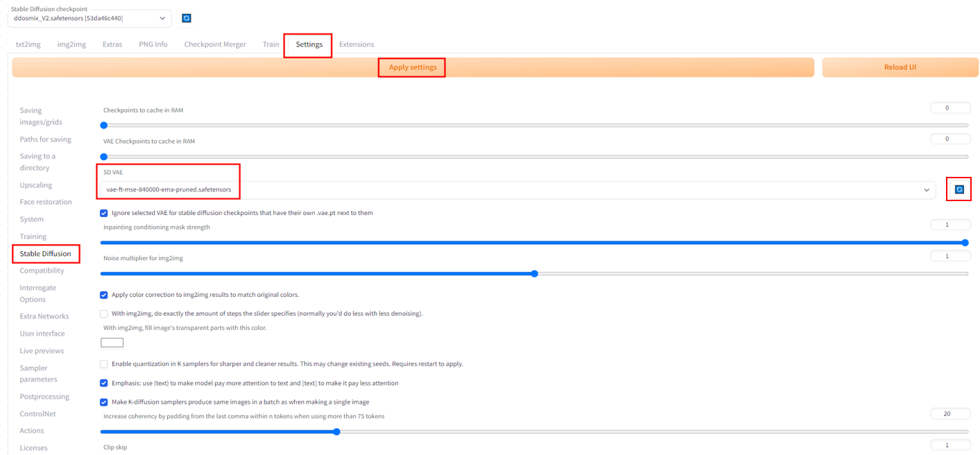
Task: Enable quantization in K samplers checkbox
Action: 104,363
